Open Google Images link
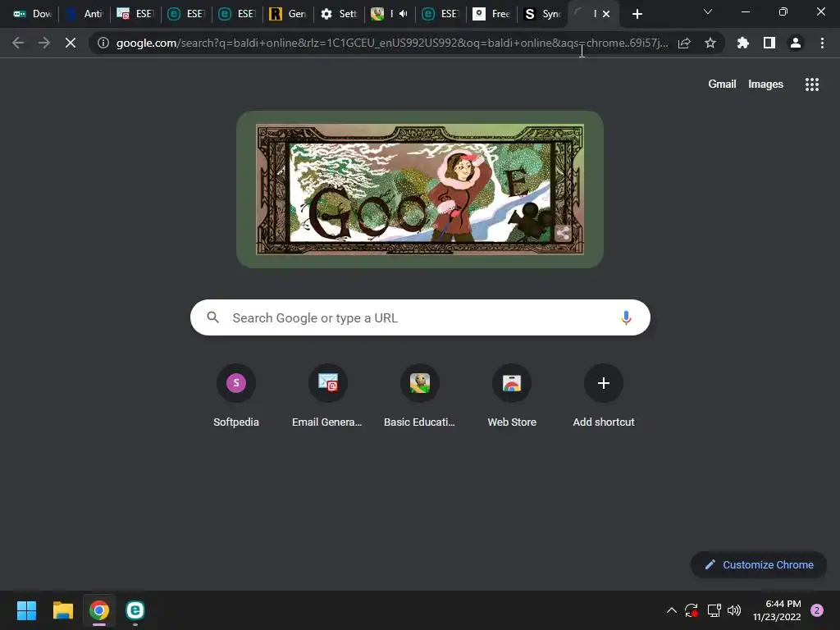The width and height of the screenshot is (840, 630). (765, 84)
